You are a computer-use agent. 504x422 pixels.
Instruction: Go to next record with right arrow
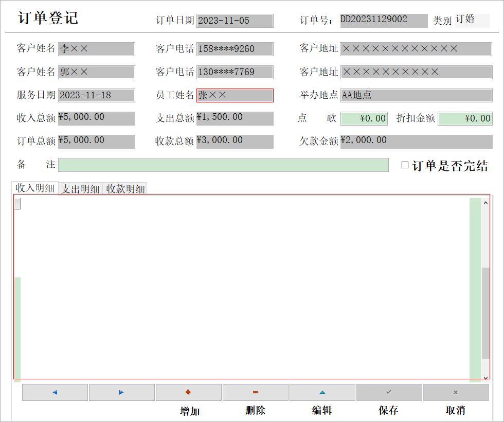[x=121, y=392]
